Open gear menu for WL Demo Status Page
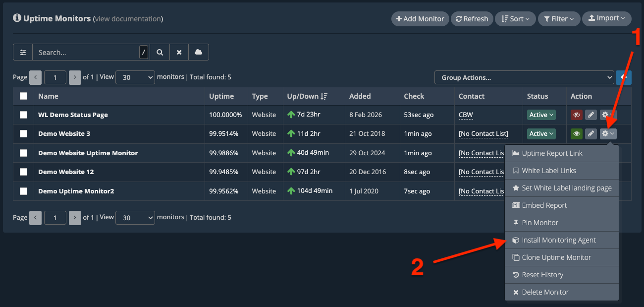The height and width of the screenshot is (307, 644). click(x=608, y=115)
